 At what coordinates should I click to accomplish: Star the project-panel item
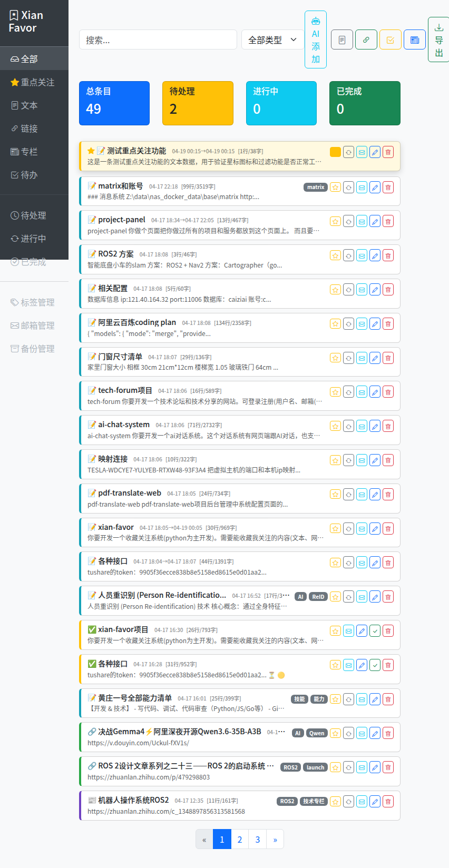[335, 221]
